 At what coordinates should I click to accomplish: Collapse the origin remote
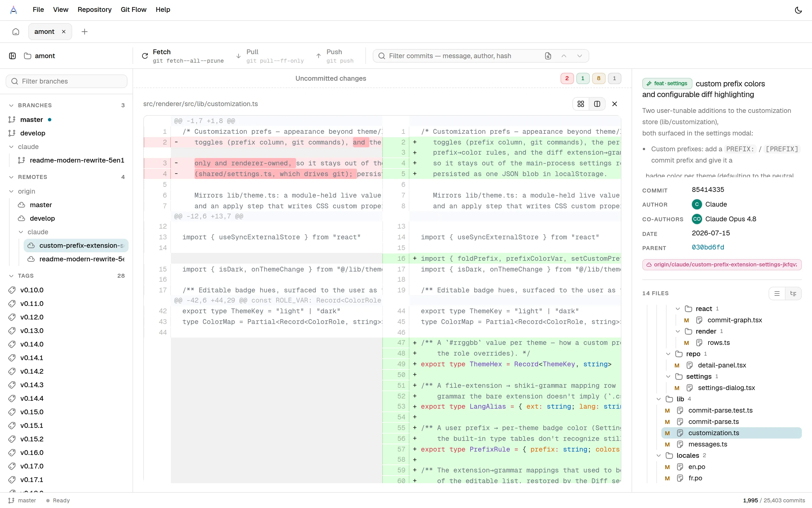(x=11, y=191)
